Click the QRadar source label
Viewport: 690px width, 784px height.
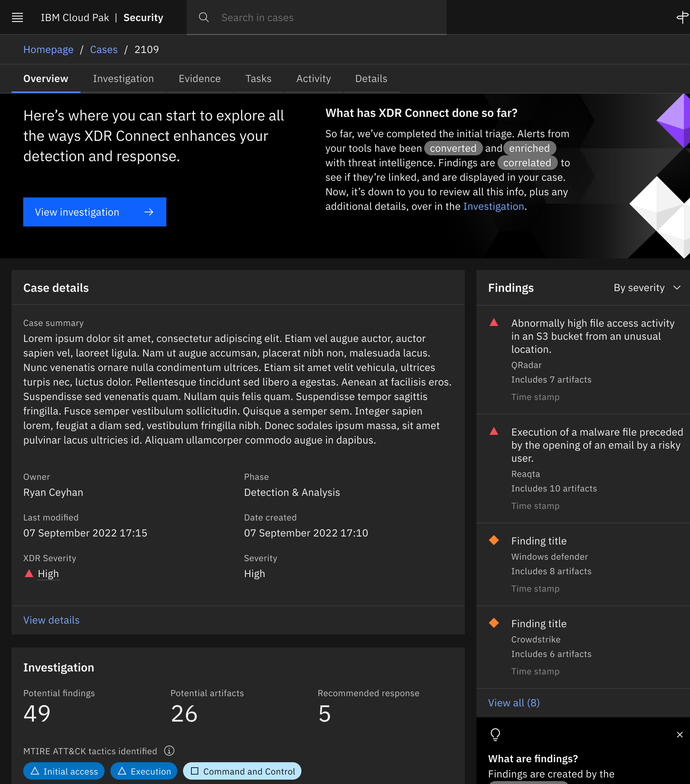click(526, 365)
